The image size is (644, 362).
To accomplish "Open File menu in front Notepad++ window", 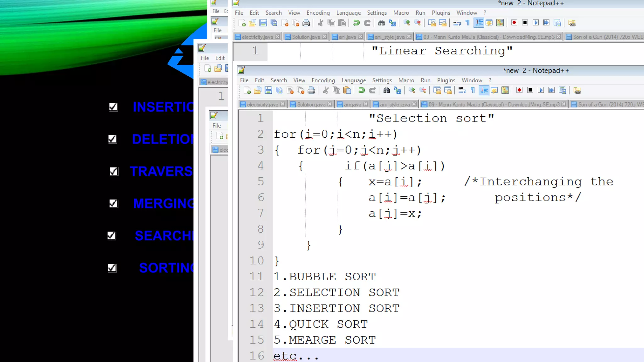I will click(244, 80).
